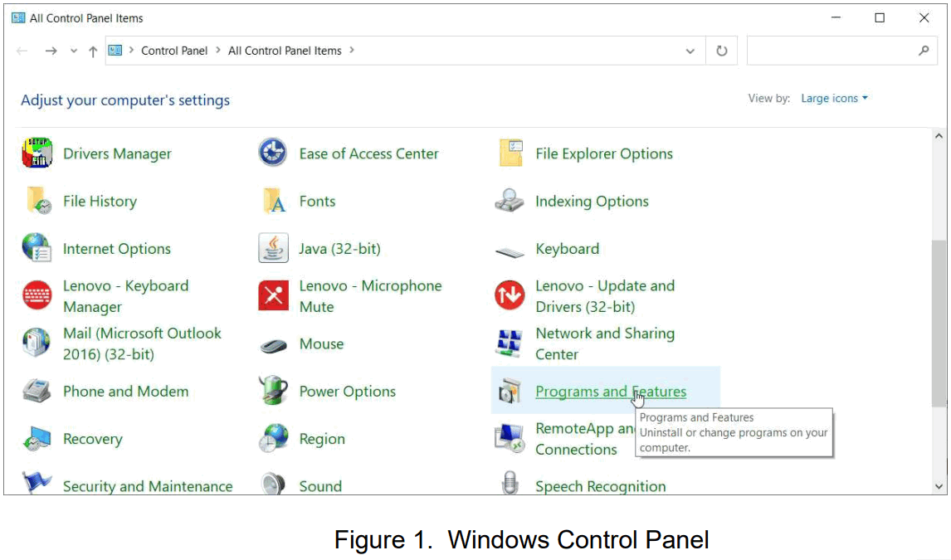
Task: Open the Drivers Manager icon
Action: click(x=117, y=153)
